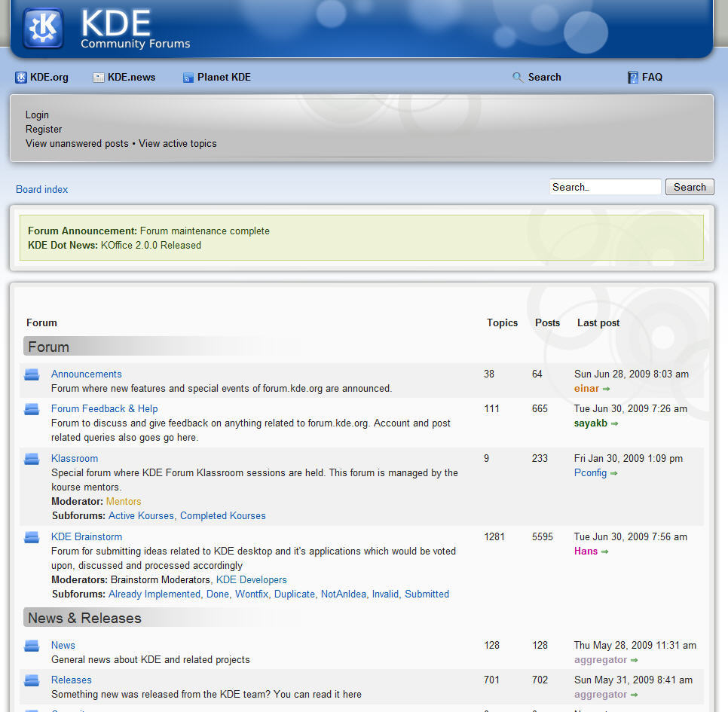728x712 pixels.
Task: Click the KDE Community Forums title
Action: [x=135, y=29]
